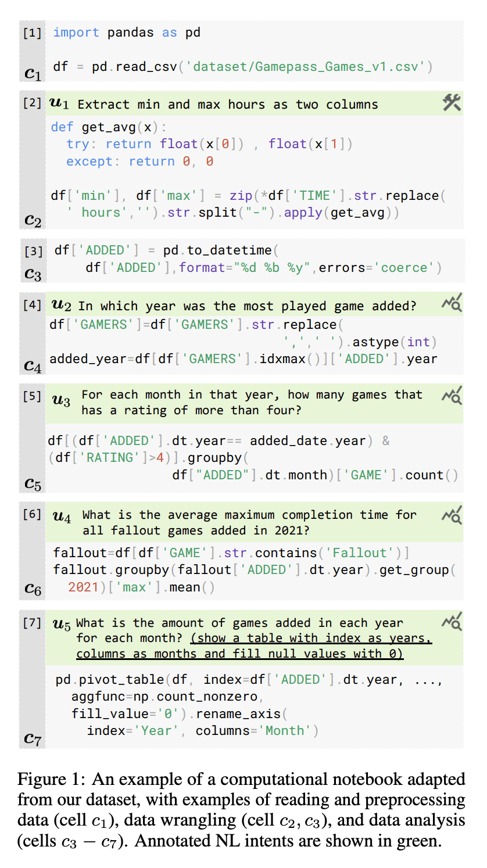Viewport: 487px width, 868px height.
Task: Select the cell number [2] label
Action: [x=32, y=104]
